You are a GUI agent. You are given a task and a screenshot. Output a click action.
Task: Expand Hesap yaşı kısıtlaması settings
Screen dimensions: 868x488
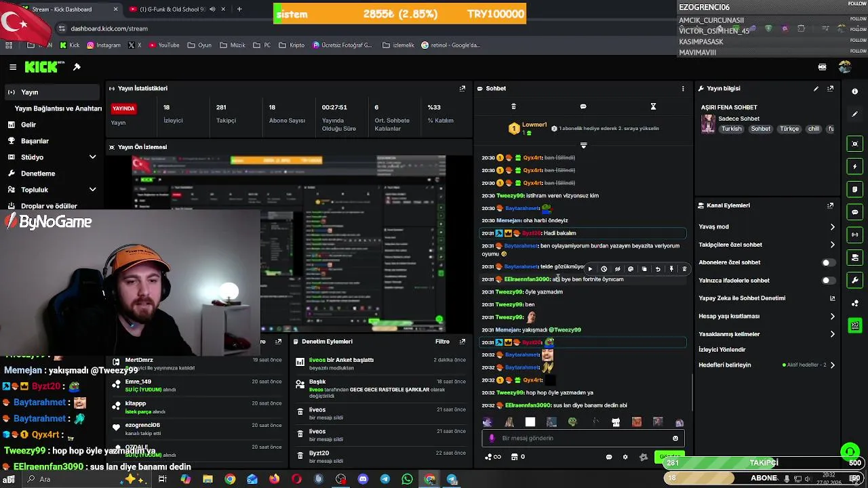tap(833, 317)
